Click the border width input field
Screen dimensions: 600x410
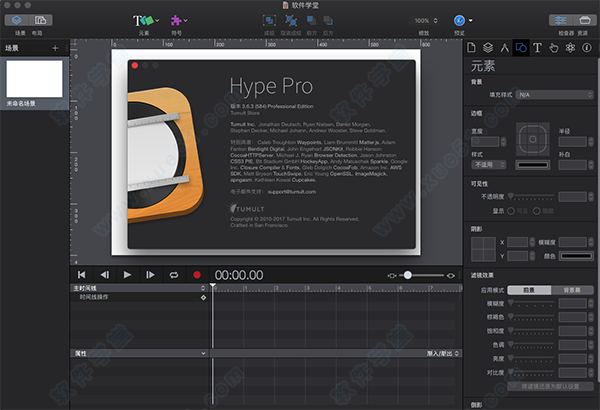(485, 142)
